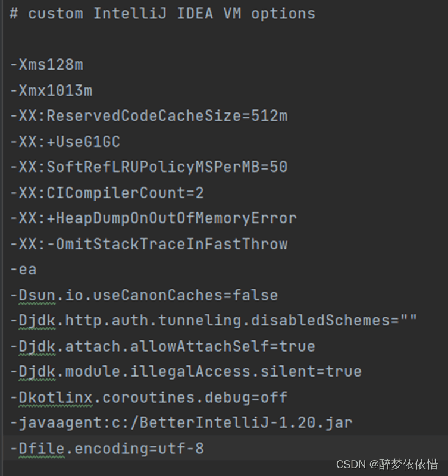Click the underlined Dkotlinx word

pos(55,397)
